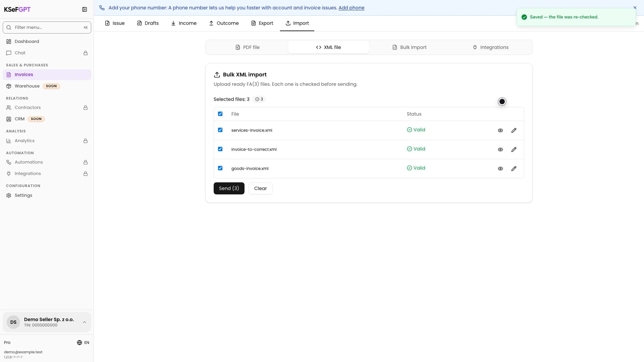
Task: Switch to the Issue tab
Action: [115, 23]
